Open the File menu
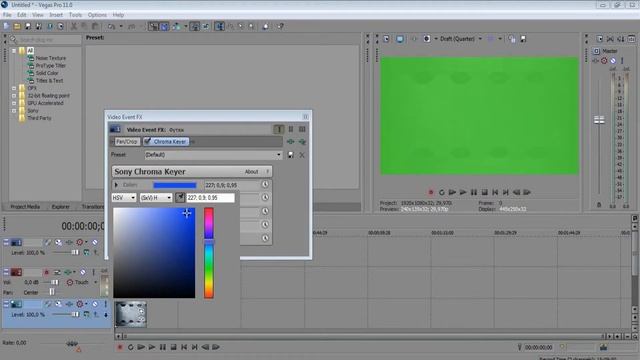Screen dimensions: 640x360 click(x=7, y=15)
